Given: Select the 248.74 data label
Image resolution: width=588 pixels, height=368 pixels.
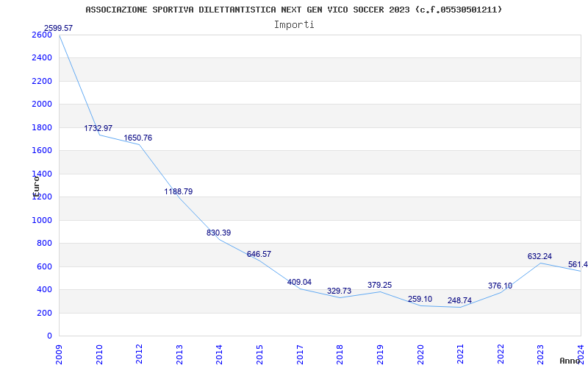Looking at the screenshot, I should tap(460, 301).
